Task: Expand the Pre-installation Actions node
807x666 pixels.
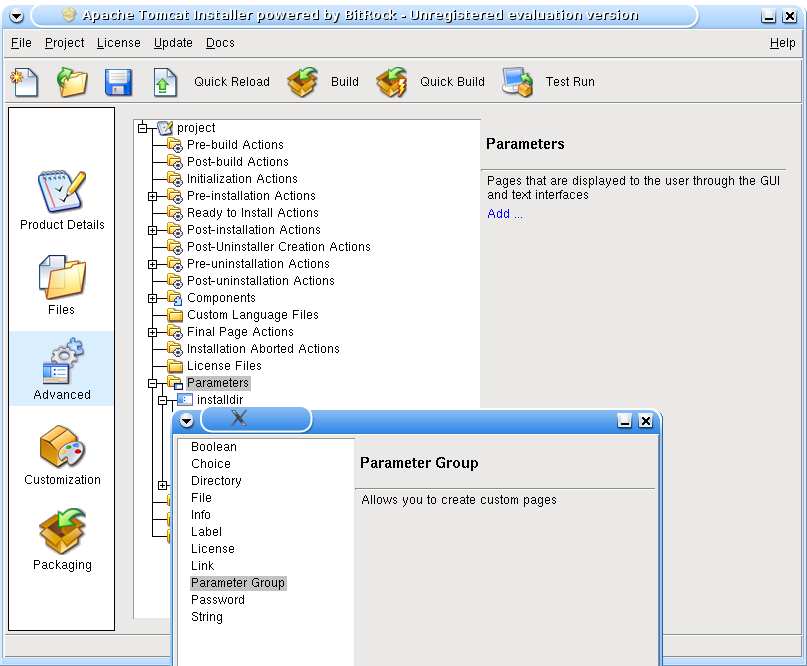Action: tap(152, 196)
